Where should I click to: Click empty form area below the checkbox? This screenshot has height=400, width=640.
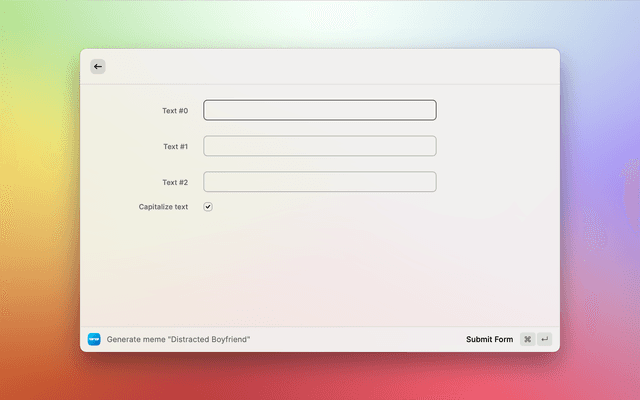[x=320, y=270]
